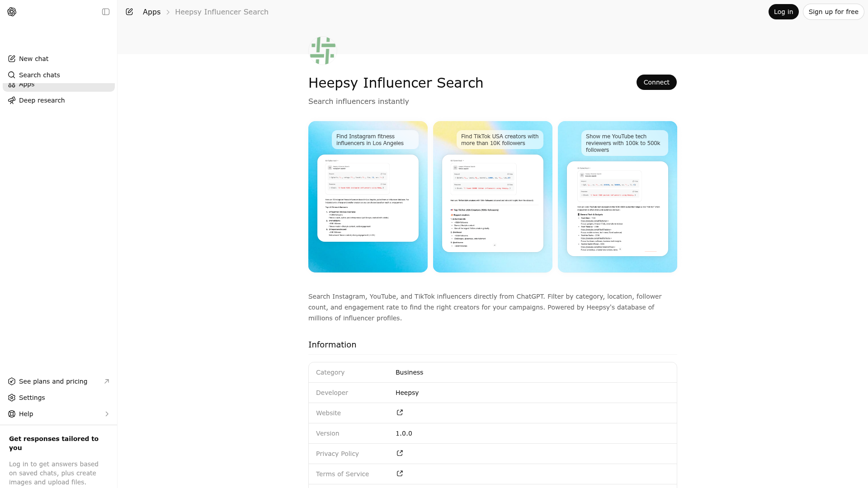Image resolution: width=868 pixels, height=488 pixels.
Task: Go to the Apps breadcrumb
Action: [x=151, y=12]
